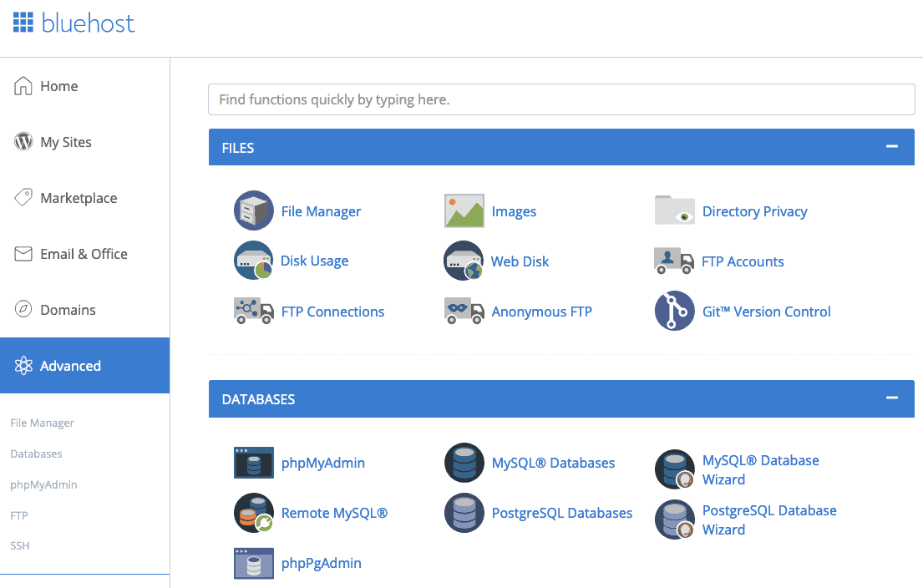
Task: Open the Remote MySQL icon
Action: tap(254, 513)
